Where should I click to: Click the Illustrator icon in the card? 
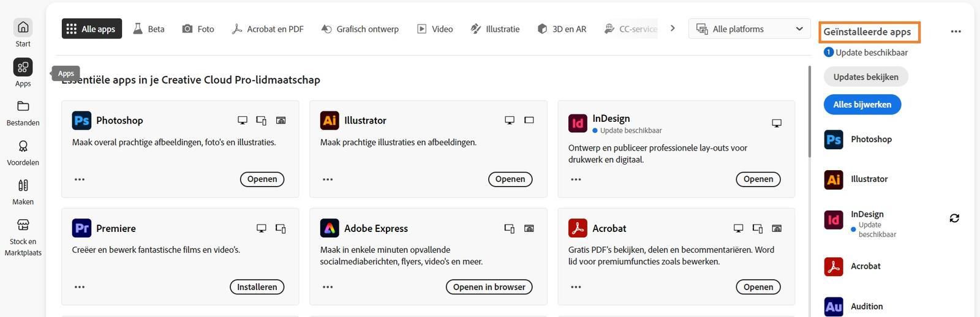[x=330, y=121]
